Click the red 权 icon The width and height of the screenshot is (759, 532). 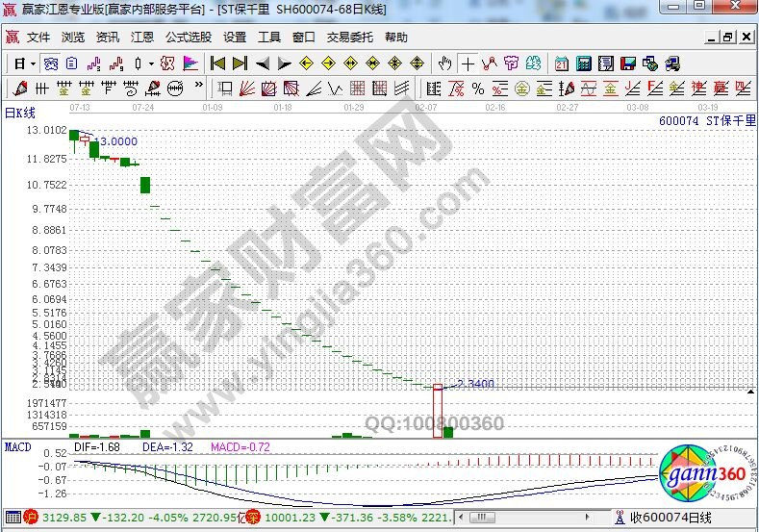click(167, 63)
